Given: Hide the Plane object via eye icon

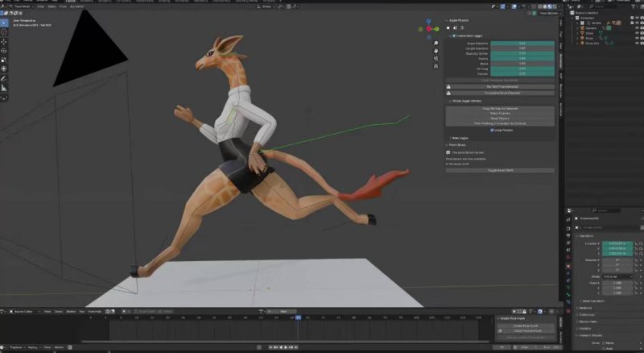Looking at the screenshot, I should 637,38.
